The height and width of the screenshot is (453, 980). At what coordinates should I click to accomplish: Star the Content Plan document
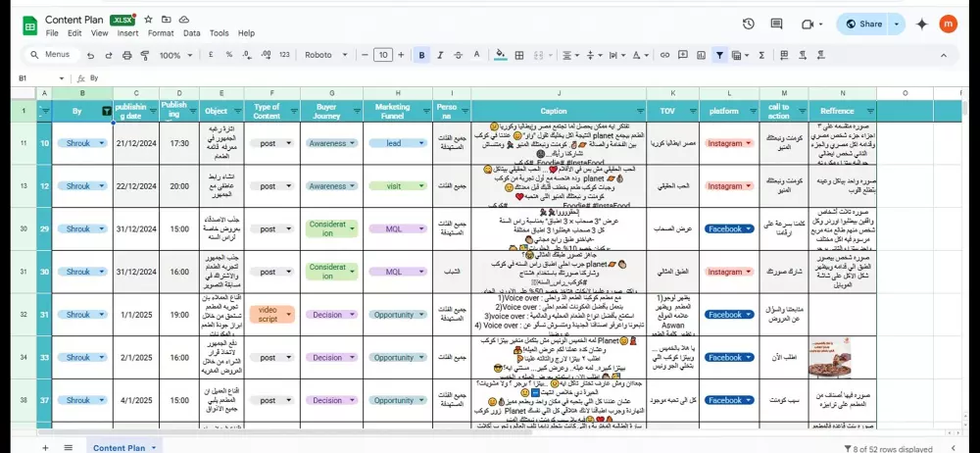pyautogui.click(x=148, y=20)
